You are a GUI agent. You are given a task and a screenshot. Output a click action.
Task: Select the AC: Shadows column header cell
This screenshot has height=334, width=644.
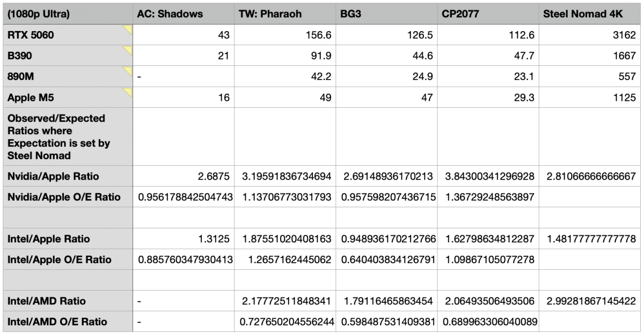pos(182,14)
